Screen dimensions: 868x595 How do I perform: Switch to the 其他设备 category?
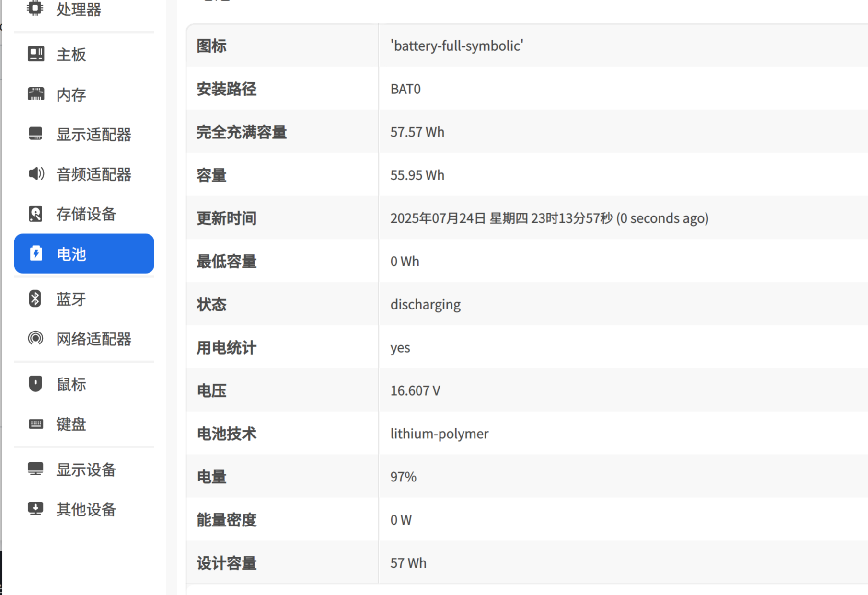click(84, 509)
